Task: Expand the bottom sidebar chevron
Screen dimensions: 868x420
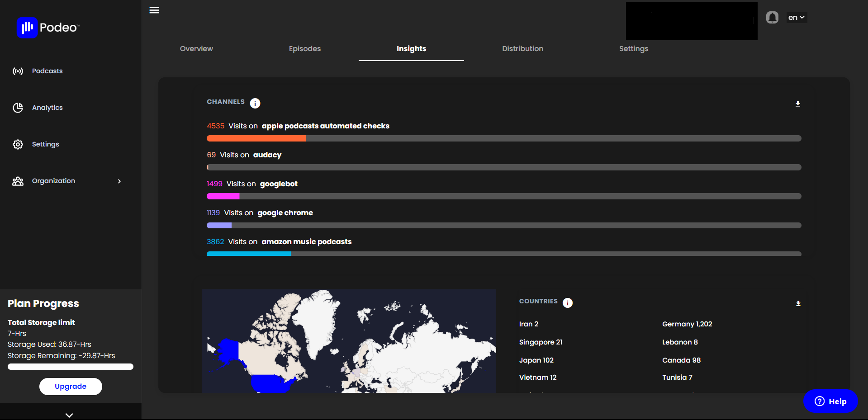Action: 69,415
